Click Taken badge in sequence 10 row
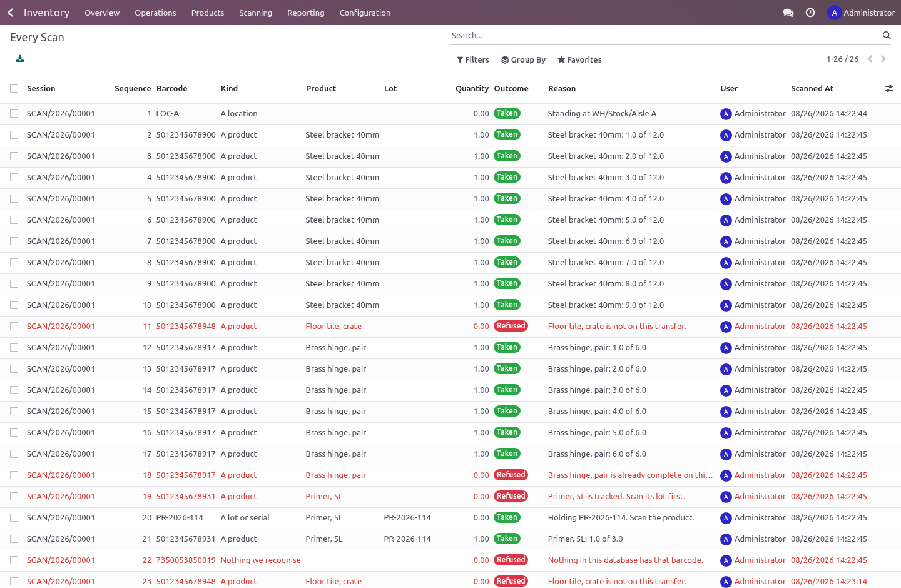 (x=507, y=305)
